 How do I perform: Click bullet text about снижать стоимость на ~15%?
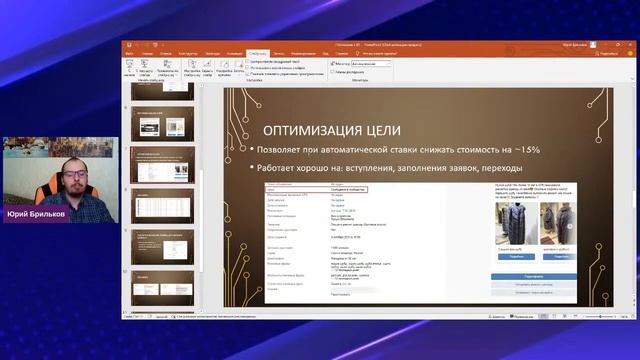[x=398, y=150]
